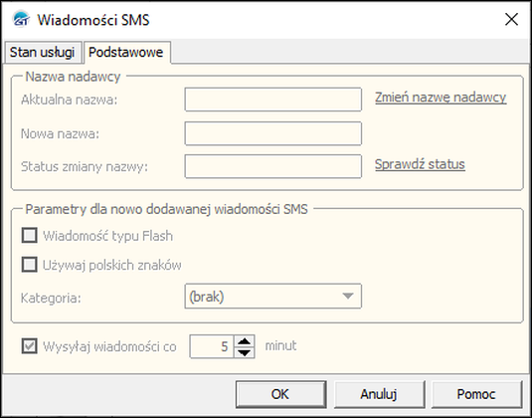The image size is (532, 418).
Task: Switch to the Stan usługi tab
Action: coord(42,53)
